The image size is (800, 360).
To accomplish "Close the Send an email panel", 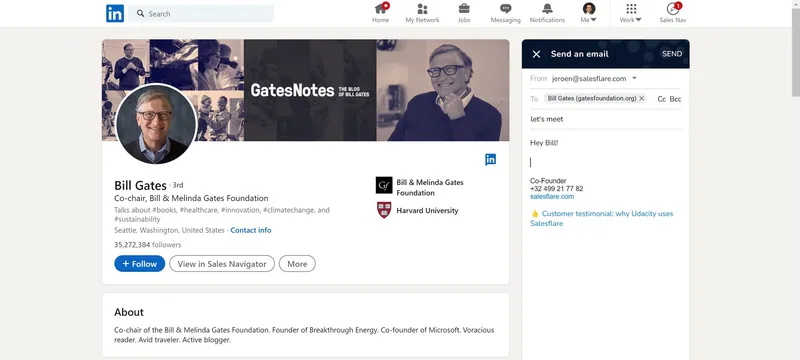I will coord(536,54).
